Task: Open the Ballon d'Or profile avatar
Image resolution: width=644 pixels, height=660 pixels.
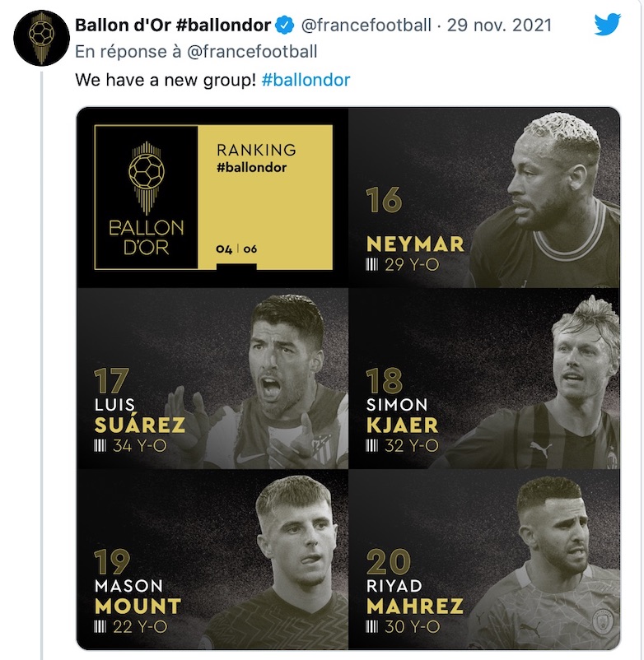Action: pyautogui.click(x=41, y=39)
